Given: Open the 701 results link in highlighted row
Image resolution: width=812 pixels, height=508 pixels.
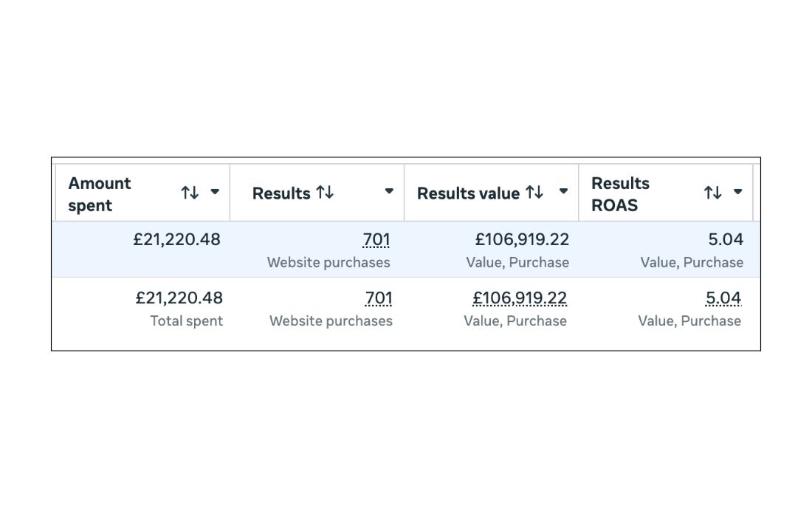Looking at the screenshot, I should point(376,240).
